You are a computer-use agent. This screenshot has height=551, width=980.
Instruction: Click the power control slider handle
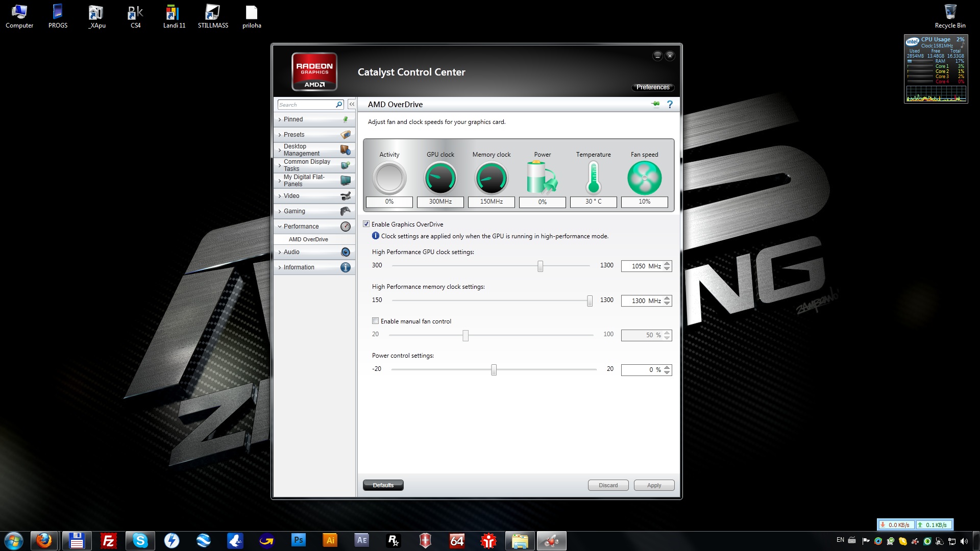tap(494, 370)
